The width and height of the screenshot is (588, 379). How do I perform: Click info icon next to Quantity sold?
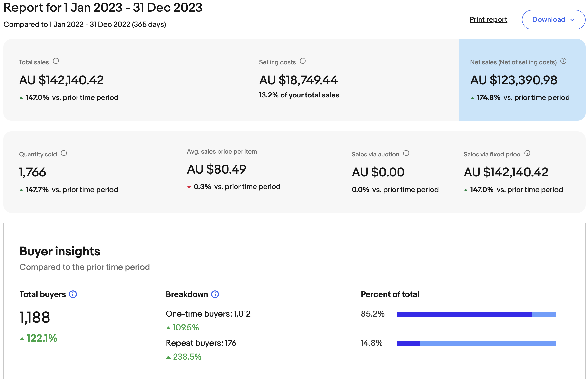coord(64,153)
